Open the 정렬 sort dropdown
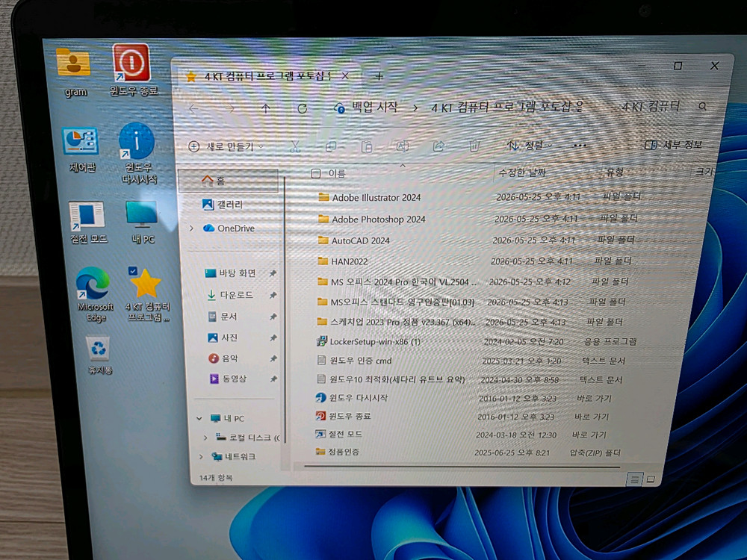 click(529, 145)
